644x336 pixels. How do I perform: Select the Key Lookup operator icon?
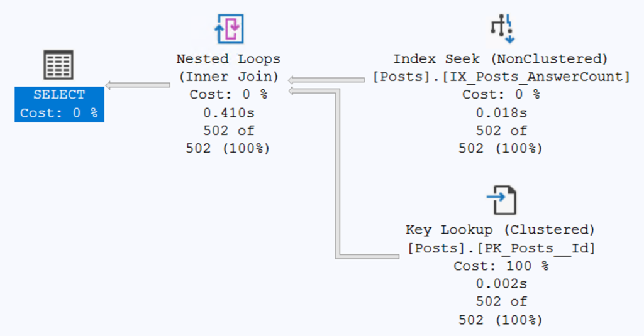(x=501, y=200)
